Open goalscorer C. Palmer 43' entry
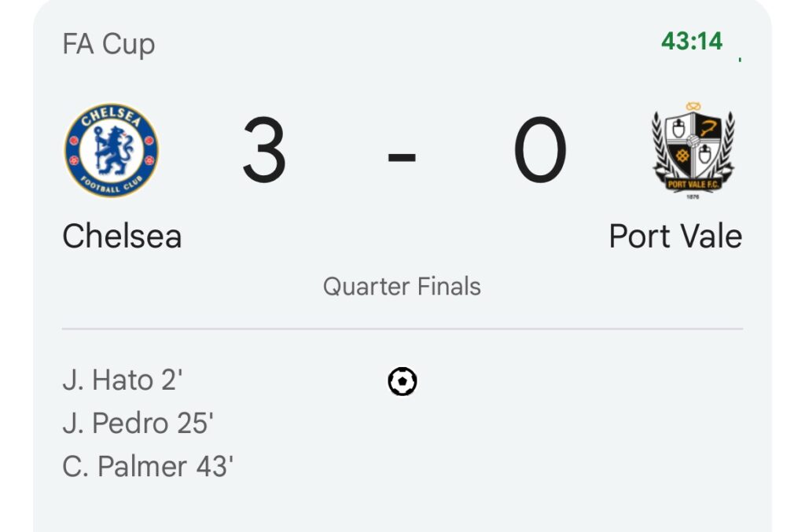Screen dimensions: 805x532 click(x=148, y=467)
